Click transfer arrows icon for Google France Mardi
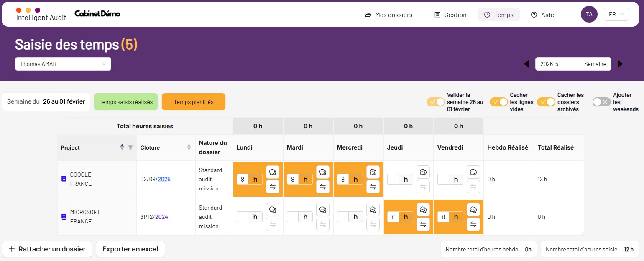The height and width of the screenshot is (261, 644). click(322, 187)
